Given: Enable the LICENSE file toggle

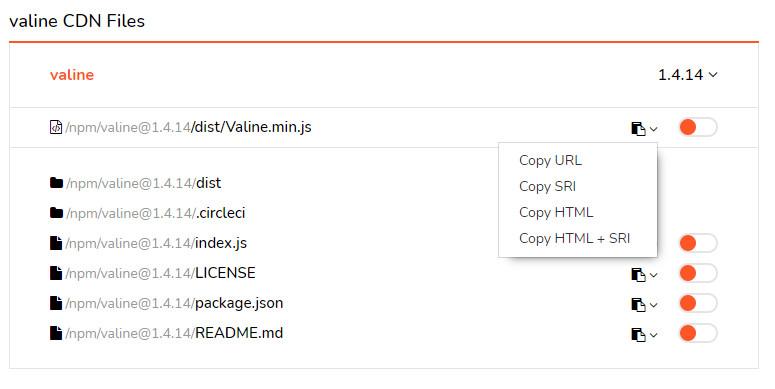Looking at the screenshot, I should 698,273.
